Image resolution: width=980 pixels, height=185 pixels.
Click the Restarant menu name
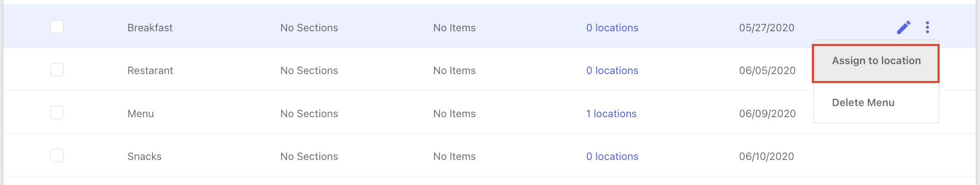150,71
